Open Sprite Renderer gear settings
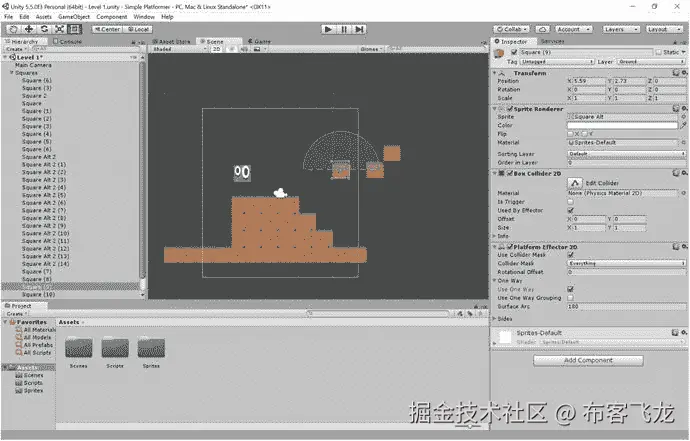 [x=684, y=108]
